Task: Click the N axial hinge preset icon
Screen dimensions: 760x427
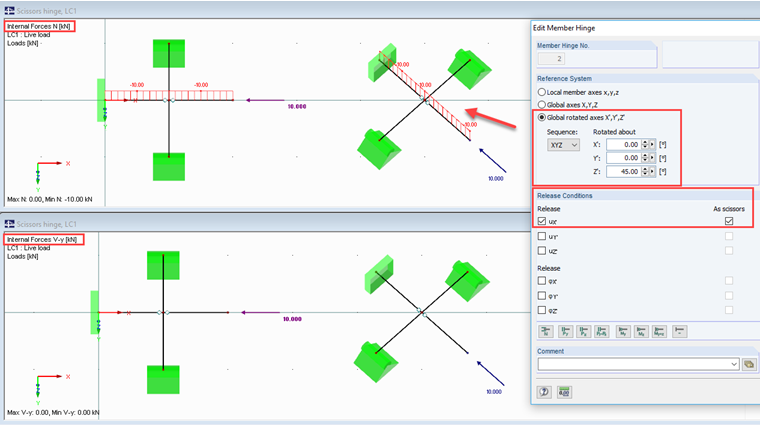Action: [x=546, y=332]
